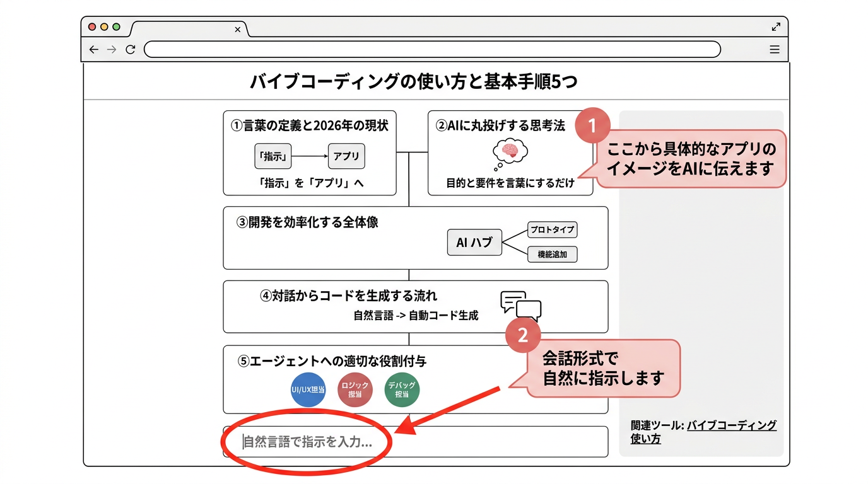Viewport: 868px width, 484px height.
Task: Click the browser reload button
Action: pyautogui.click(x=131, y=49)
